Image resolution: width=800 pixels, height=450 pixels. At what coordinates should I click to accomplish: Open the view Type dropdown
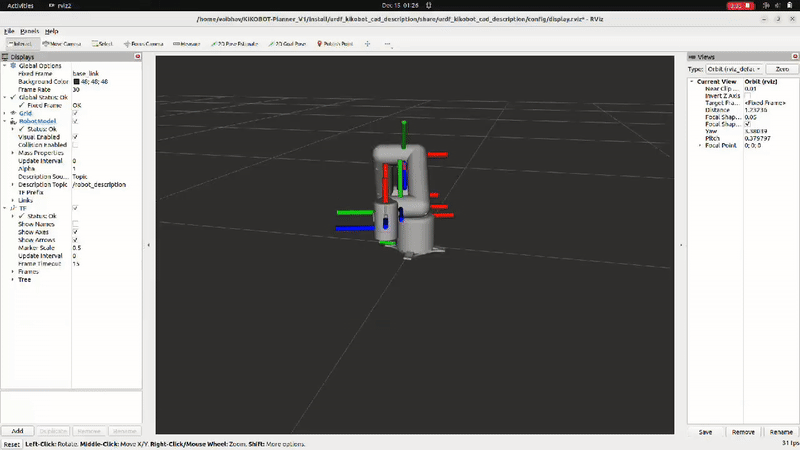tap(735, 69)
